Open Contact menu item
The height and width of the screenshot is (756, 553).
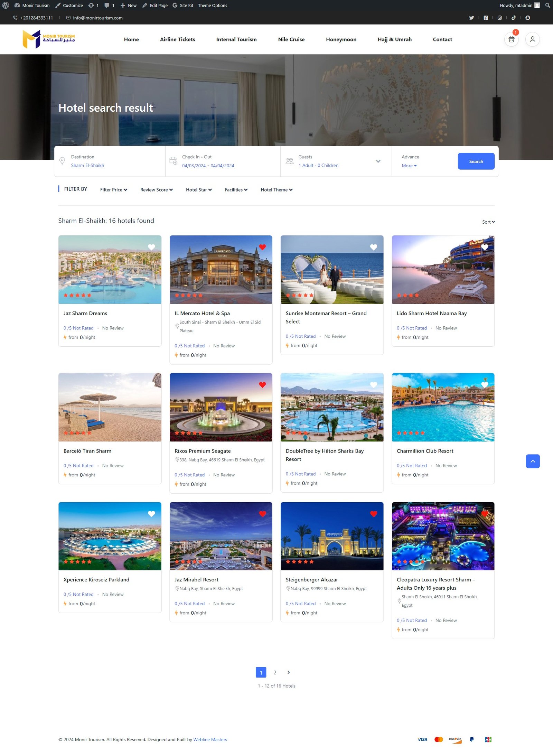pos(442,39)
